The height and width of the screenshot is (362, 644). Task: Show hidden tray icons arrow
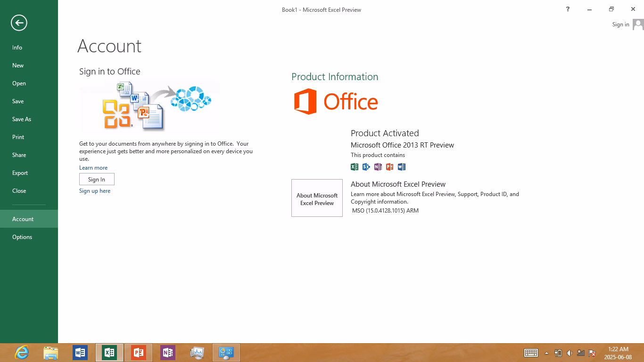546,353
